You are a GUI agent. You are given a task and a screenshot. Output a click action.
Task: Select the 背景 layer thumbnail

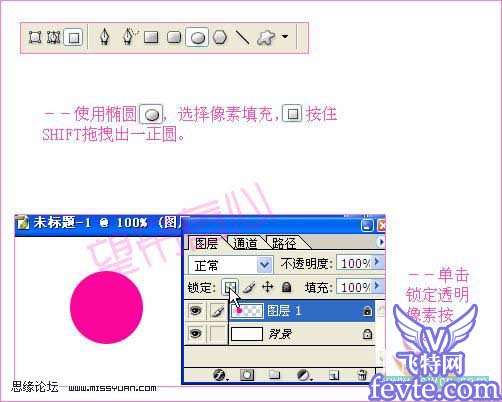pos(247,334)
